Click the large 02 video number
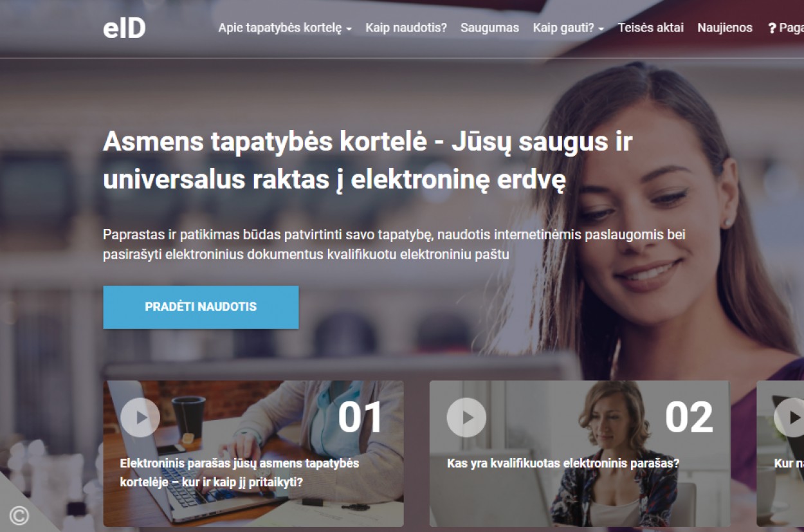Viewport: 804px width, 532px height. [x=689, y=417]
